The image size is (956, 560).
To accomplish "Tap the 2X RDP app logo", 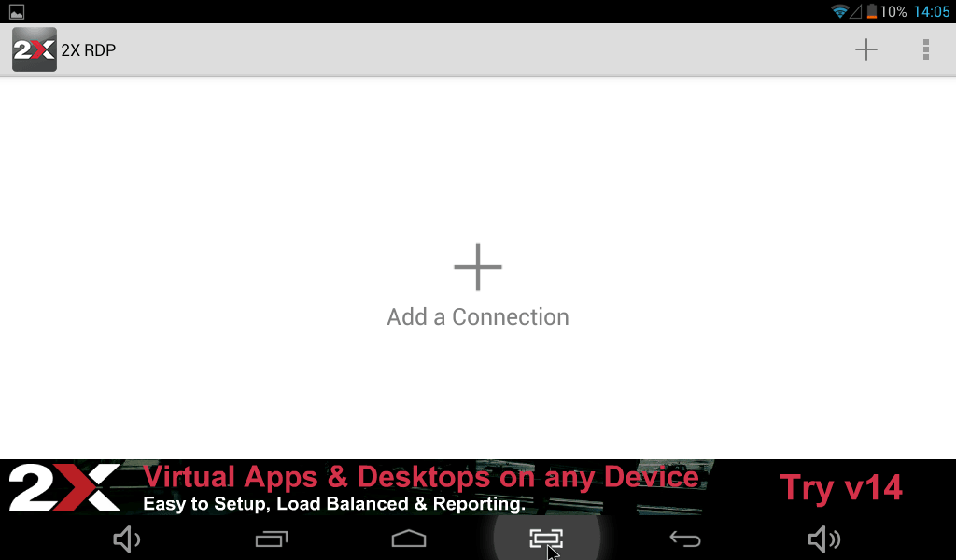I will pos(35,49).
